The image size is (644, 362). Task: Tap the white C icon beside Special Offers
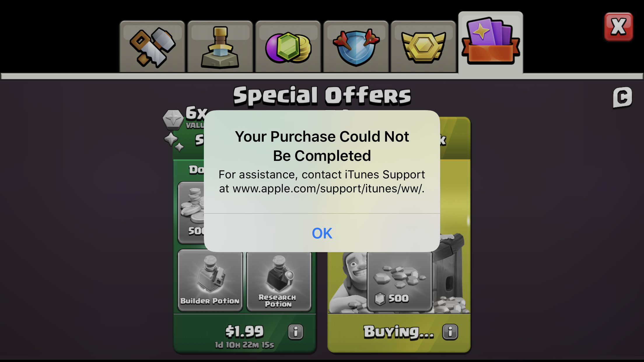[x=622, y=97]
